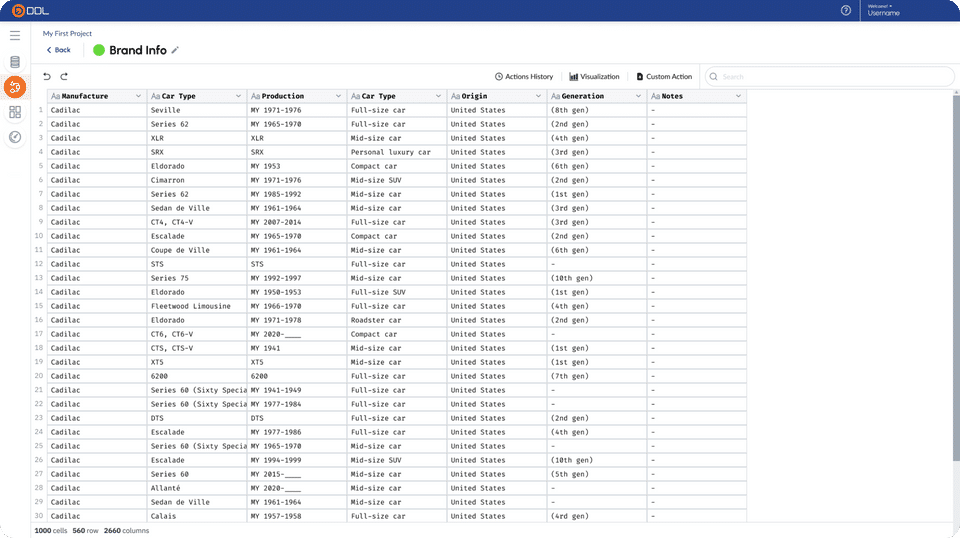Screen dimensions: 960x538
Task: Click the green status dot beside Brand Info
Action: point(99,50)
